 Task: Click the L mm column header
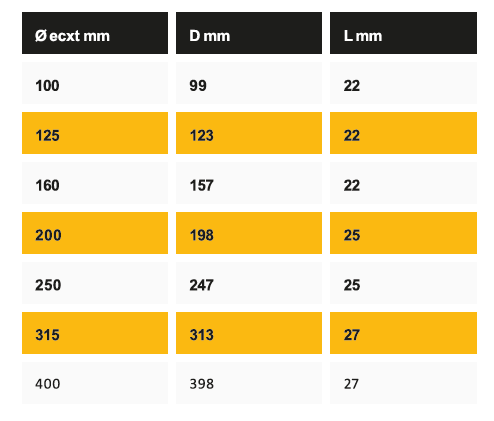pyautogui.click(x=403, y=33)
